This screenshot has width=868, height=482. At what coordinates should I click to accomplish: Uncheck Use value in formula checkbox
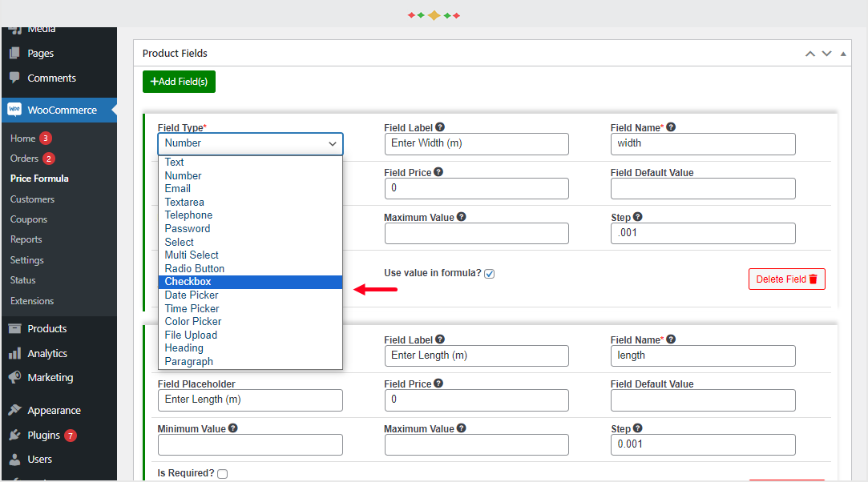tap(490, 274)
